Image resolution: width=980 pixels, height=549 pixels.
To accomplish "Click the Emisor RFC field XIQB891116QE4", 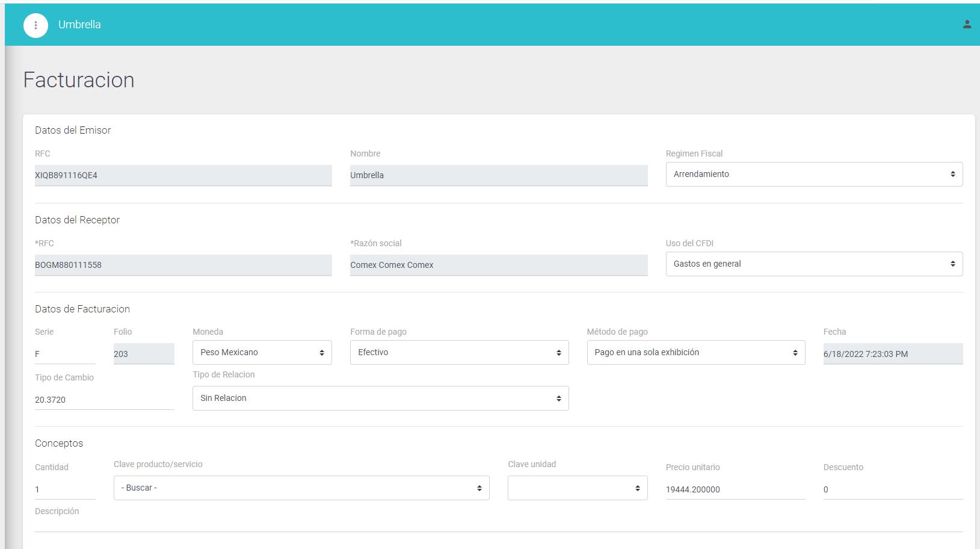I will (183, 175).
